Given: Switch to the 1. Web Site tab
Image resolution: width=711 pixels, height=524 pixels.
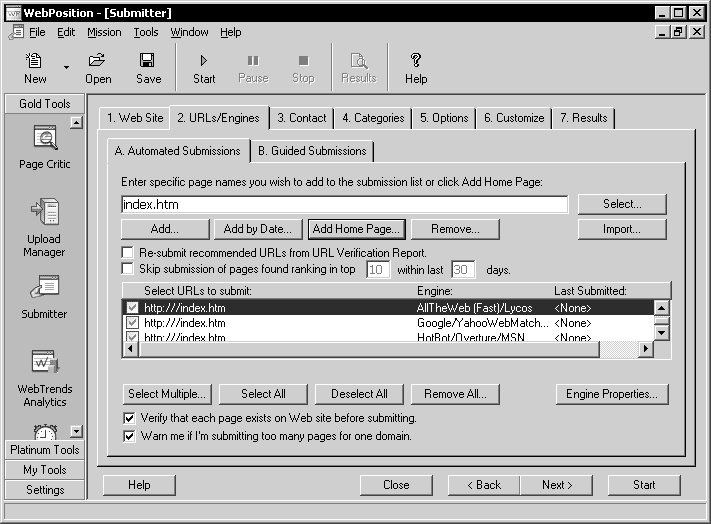Looking at the screenshot, I should 135,118.
